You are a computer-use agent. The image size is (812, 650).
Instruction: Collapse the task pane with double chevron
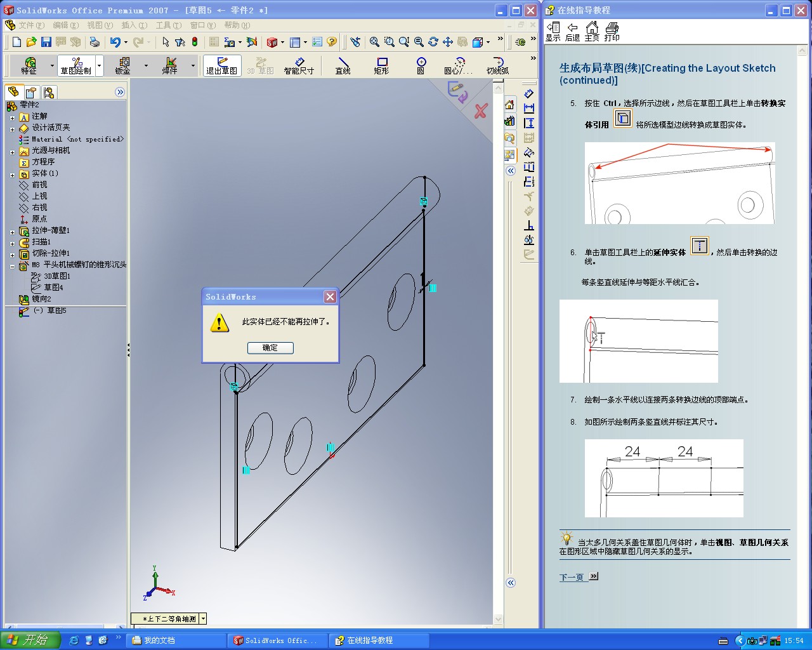[x=511, y=171]
